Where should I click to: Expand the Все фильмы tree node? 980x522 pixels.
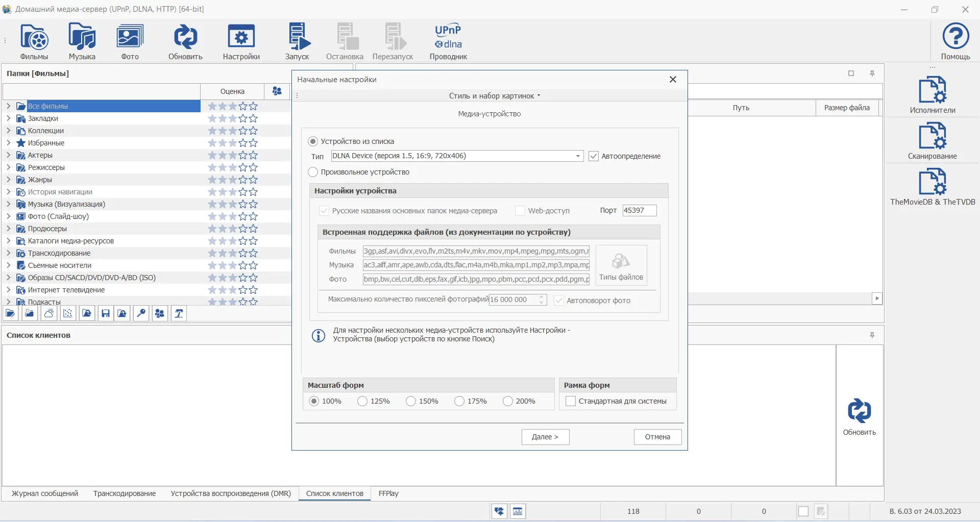pyautogui.click(x=9, y=106)
